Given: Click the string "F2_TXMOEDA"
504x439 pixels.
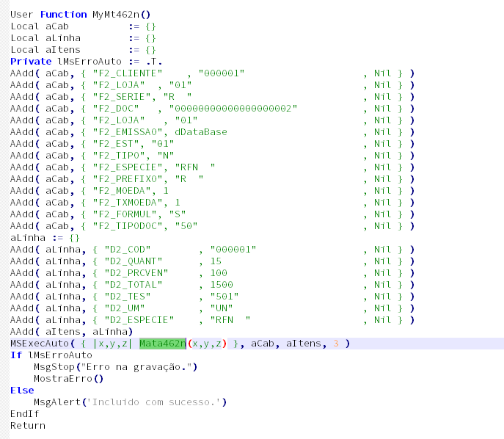Looking at the screenshot, I should point(128,203).
